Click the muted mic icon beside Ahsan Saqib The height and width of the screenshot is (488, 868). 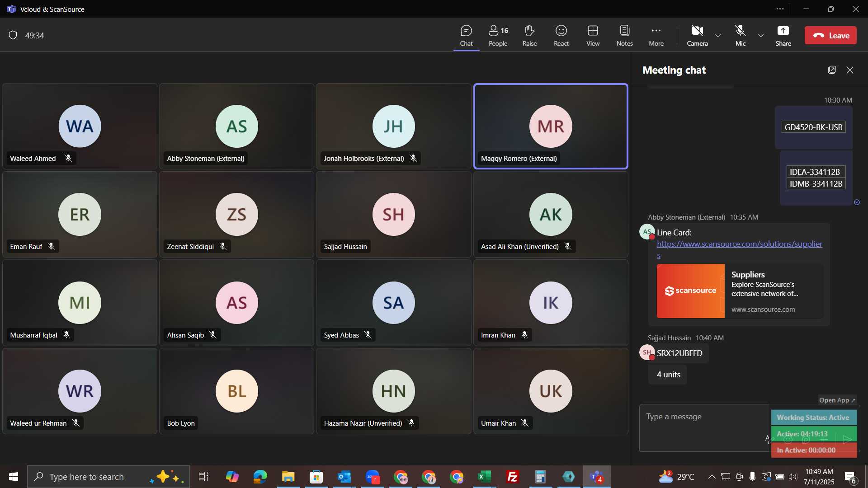[213, 335]
